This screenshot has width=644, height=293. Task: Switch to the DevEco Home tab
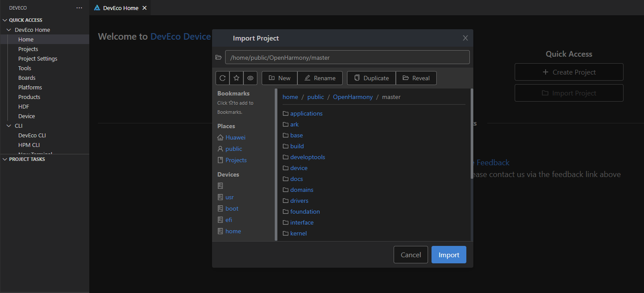click(x=120, y=8)
